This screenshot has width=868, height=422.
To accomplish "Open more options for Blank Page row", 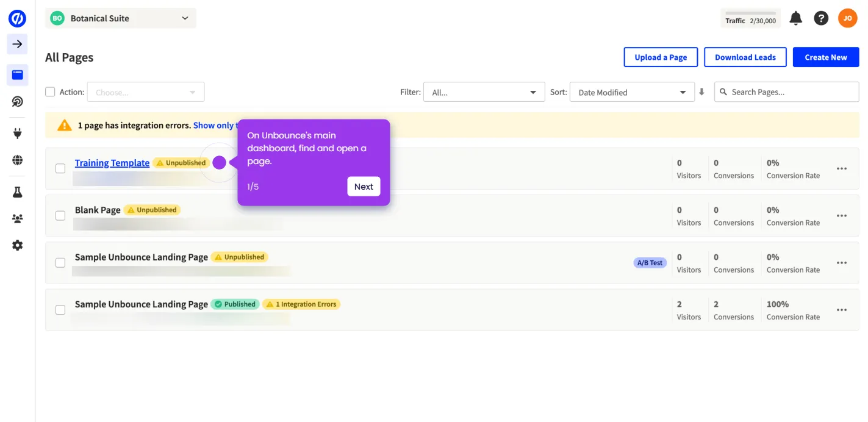I will [x=842, y=215].
